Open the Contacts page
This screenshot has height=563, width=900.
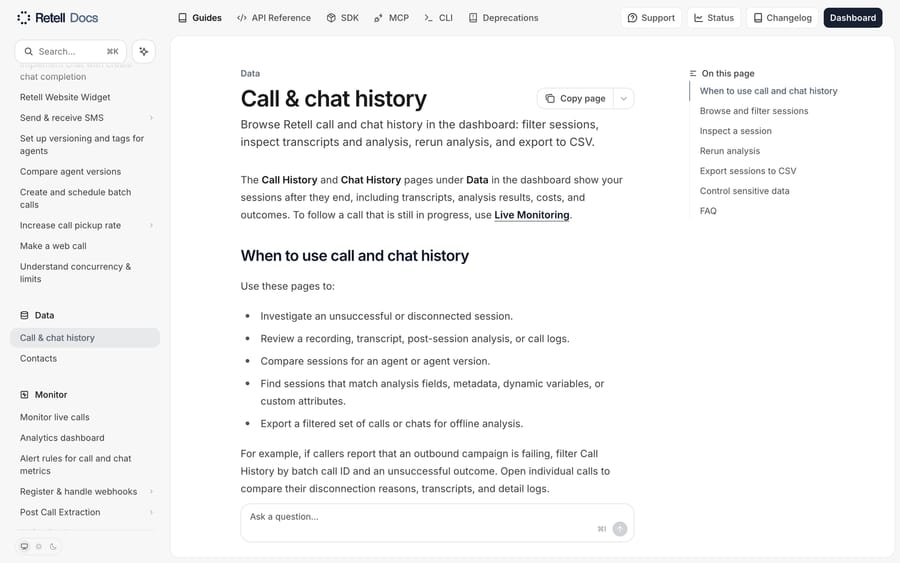coord(38,359)
